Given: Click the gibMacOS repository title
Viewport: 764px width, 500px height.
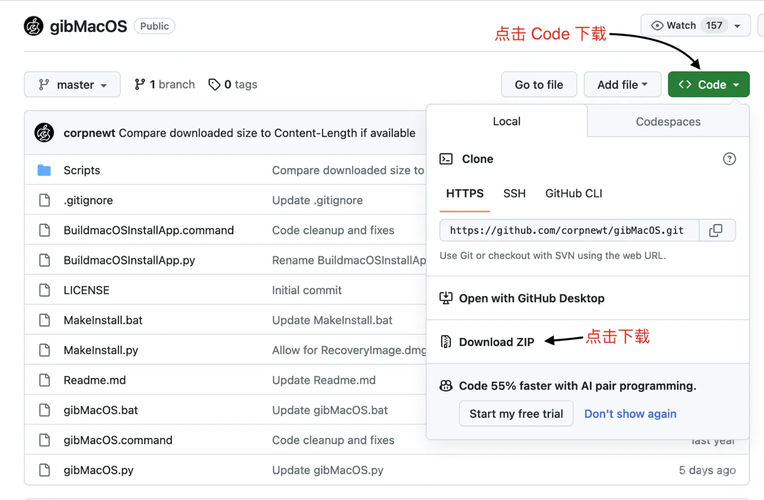Looking at the screenshot, I should click(x=88, y=26).
